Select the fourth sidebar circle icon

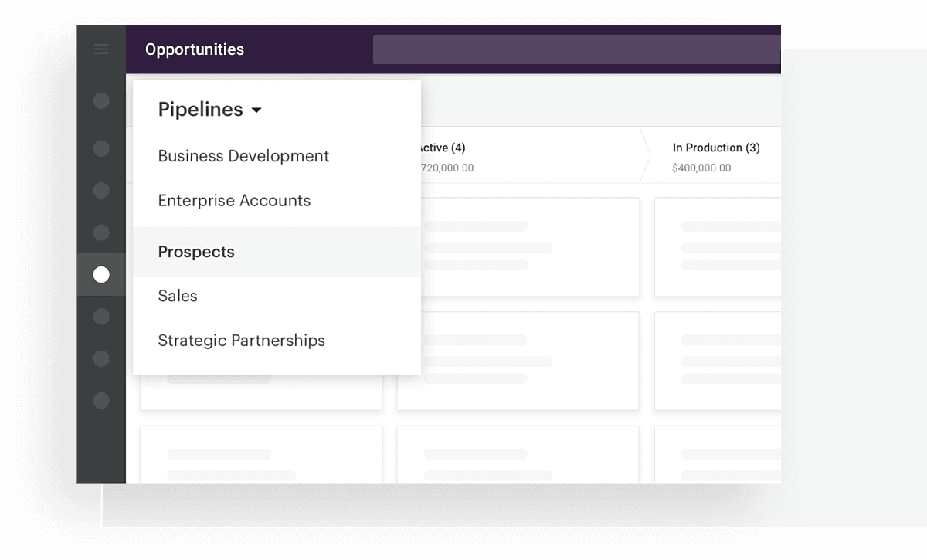pyautogui.click(x=101, y=232)
